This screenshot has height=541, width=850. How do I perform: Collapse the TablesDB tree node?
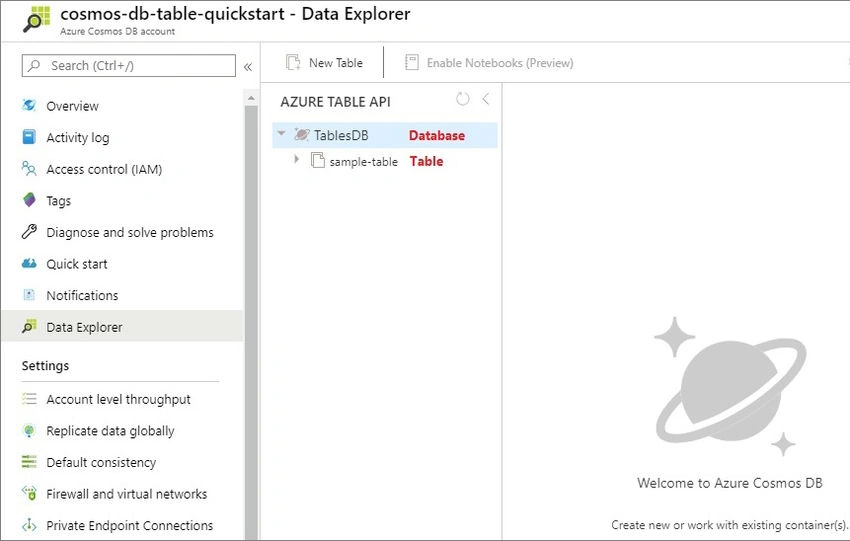point(281,133)
